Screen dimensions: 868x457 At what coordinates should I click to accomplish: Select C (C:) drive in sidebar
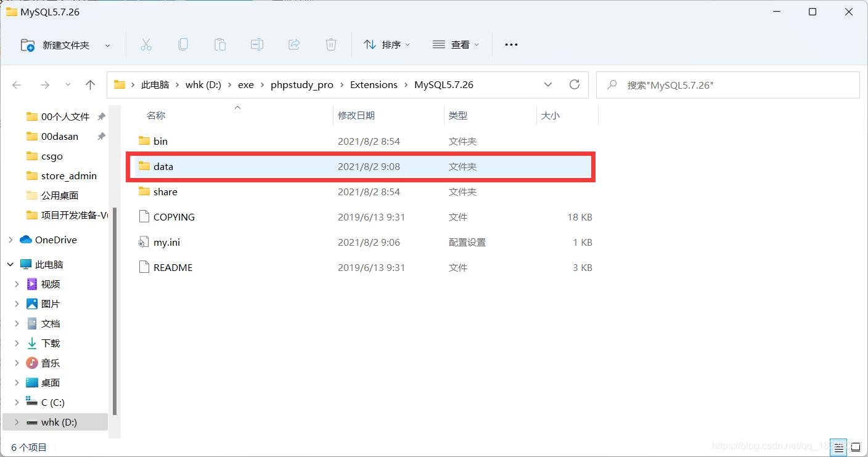[x=53, y=402]
